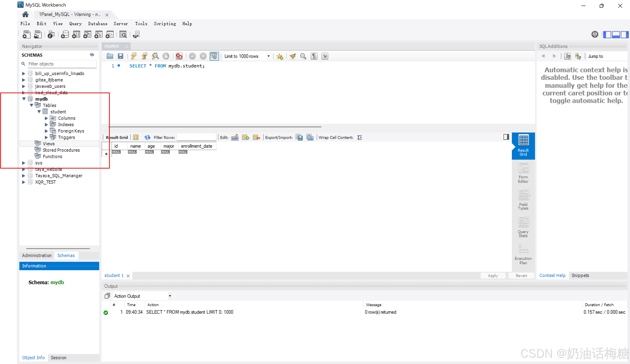
Task: Toggle the left sidebar panel visibility
Action: (x=607, y=35)
